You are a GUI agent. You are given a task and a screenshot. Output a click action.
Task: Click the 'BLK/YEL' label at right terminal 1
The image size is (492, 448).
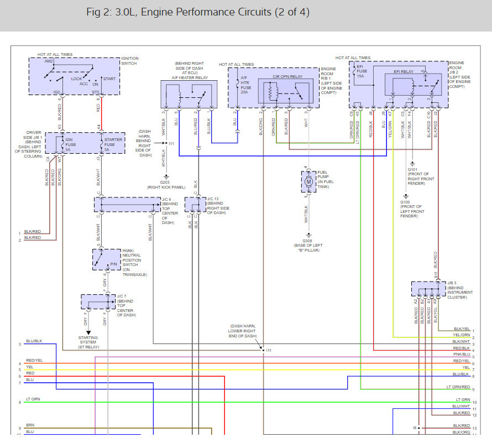(462, 329)
